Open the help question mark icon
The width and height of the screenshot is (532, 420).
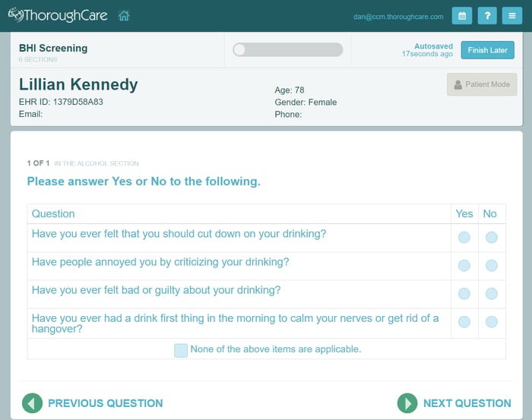[488, 16]
